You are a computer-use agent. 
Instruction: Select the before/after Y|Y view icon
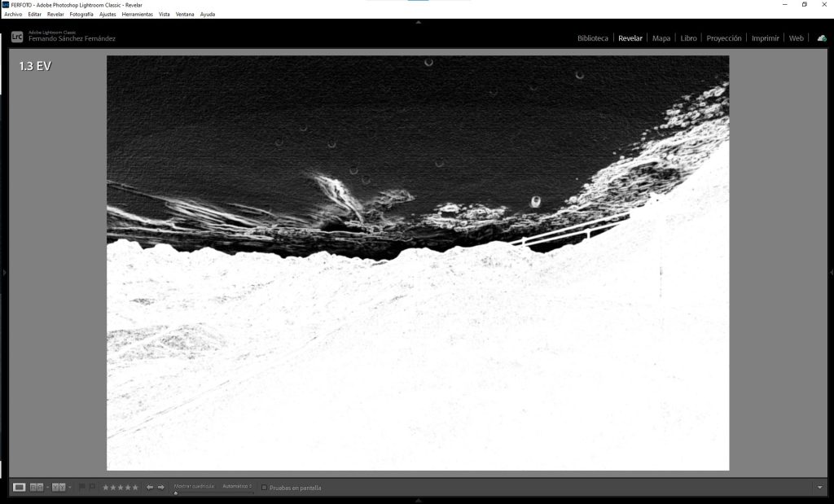click(59, 487)
